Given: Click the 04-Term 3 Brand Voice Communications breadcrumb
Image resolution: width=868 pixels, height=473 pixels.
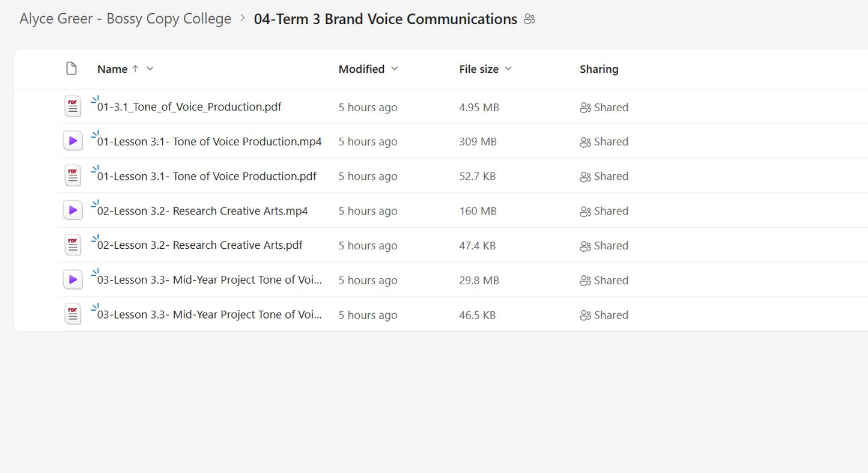Looking at the screenshot, I should [385, 19].
